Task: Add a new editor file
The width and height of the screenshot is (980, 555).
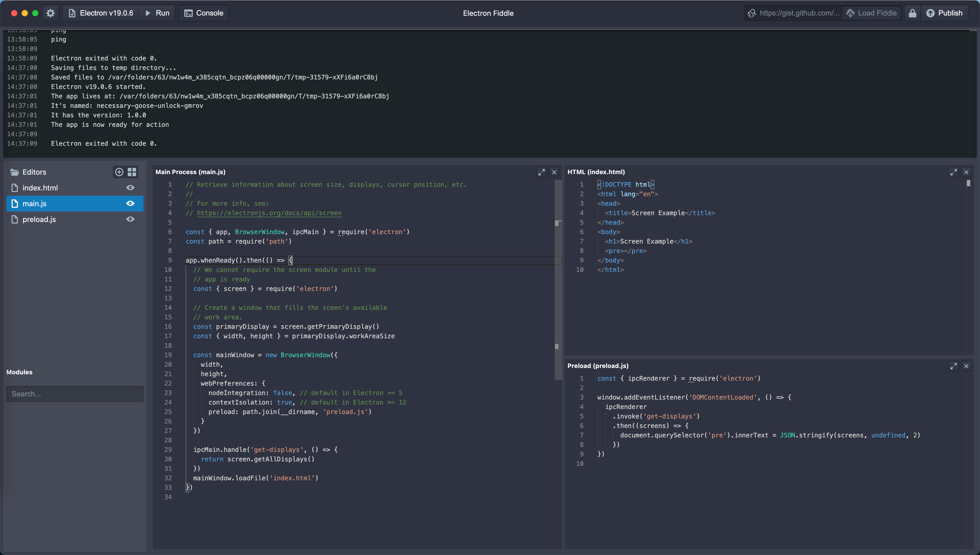Action: coord(119,172)
